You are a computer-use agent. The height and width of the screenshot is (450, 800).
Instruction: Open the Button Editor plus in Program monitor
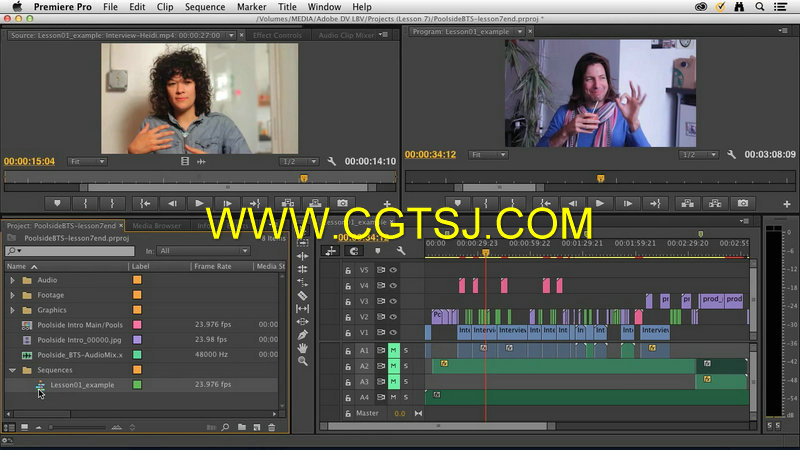[787, 204]
